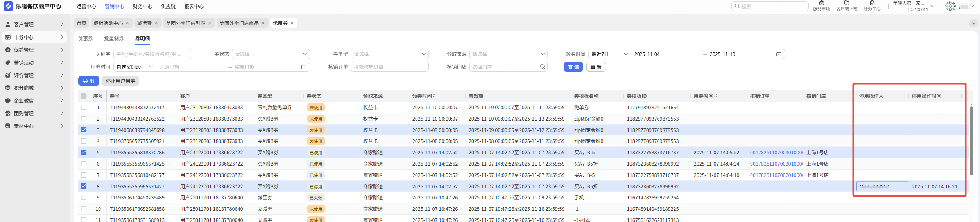Open the 自定义时段 dropdown
Viewport: 980px width, 222px height.
pos(134,67)
